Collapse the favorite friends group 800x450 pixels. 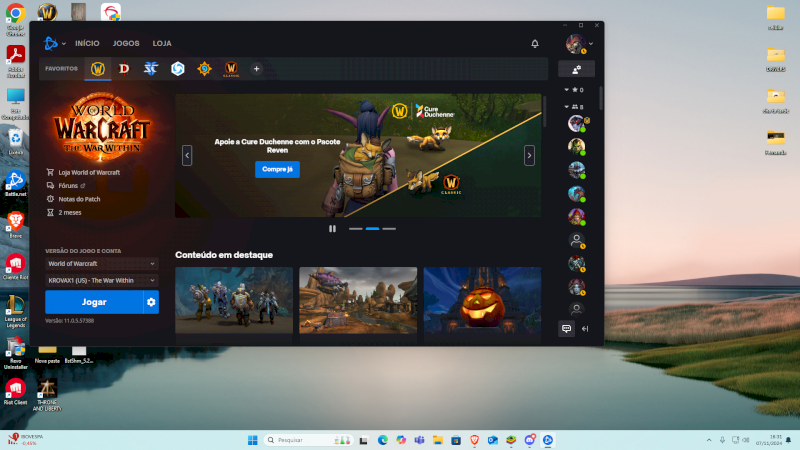coord(574,90)
